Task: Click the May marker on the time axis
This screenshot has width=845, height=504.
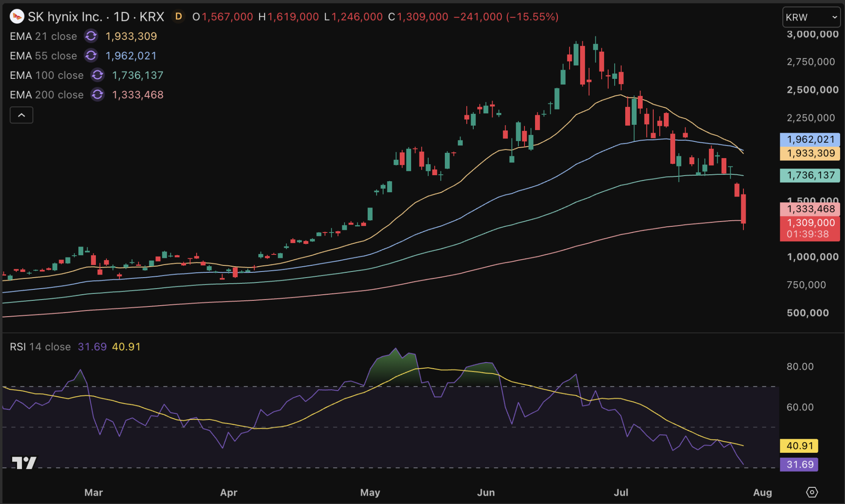Action: tap(370, 492)
